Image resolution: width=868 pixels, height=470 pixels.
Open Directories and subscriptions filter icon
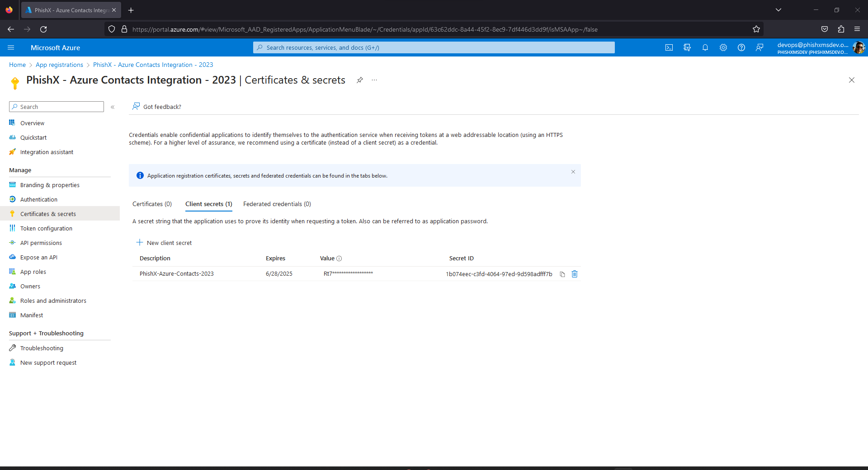click(x=687, y=47)
